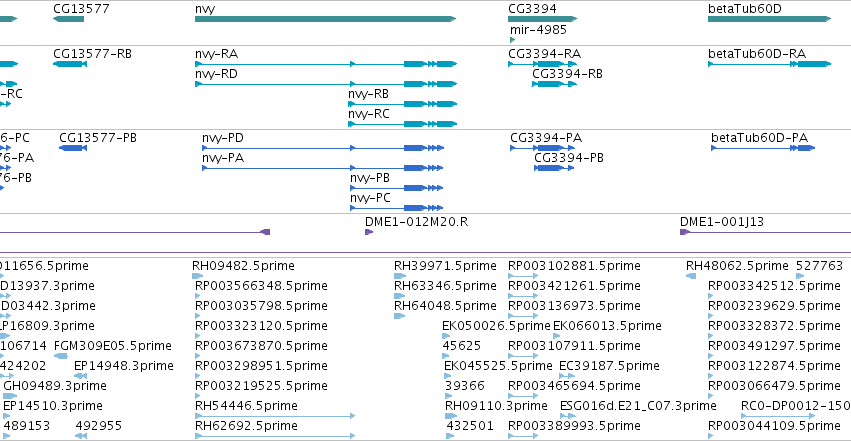851x441 pixels.
Task: Select the nvy-RA transcript label
Action: [x=217, y=54]
